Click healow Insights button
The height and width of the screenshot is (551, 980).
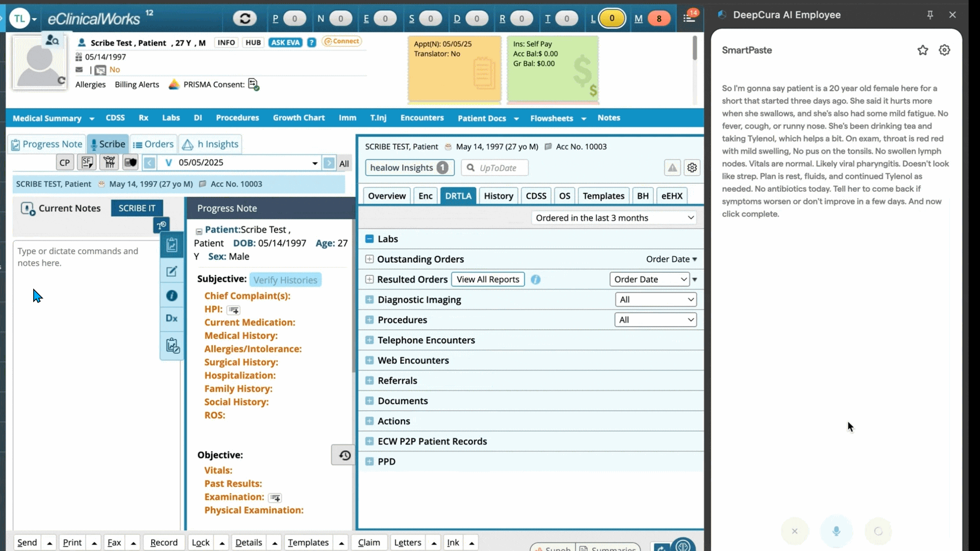[x=409, y=168]
